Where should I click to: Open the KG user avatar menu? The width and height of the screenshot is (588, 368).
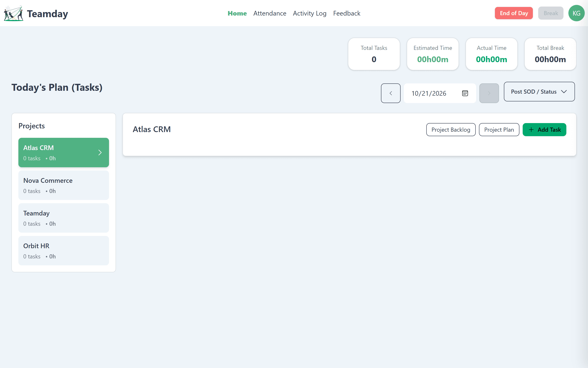click(576, 13)
